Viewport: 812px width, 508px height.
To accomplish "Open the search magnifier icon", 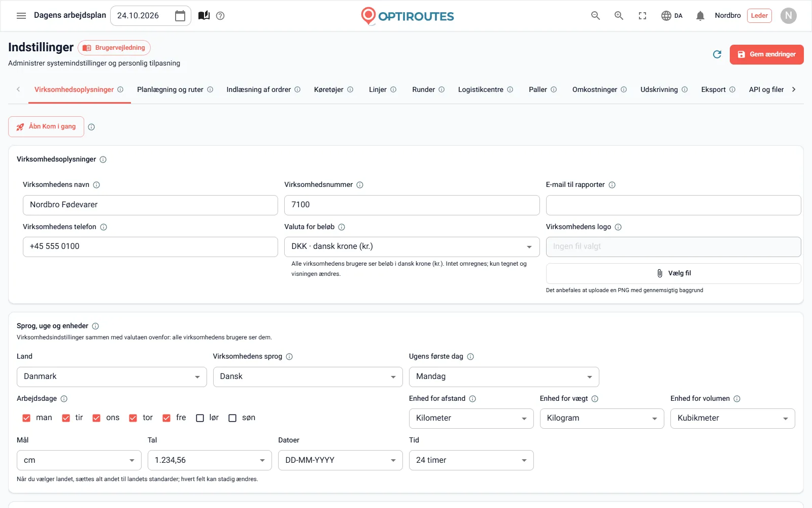I will point(595,16).
